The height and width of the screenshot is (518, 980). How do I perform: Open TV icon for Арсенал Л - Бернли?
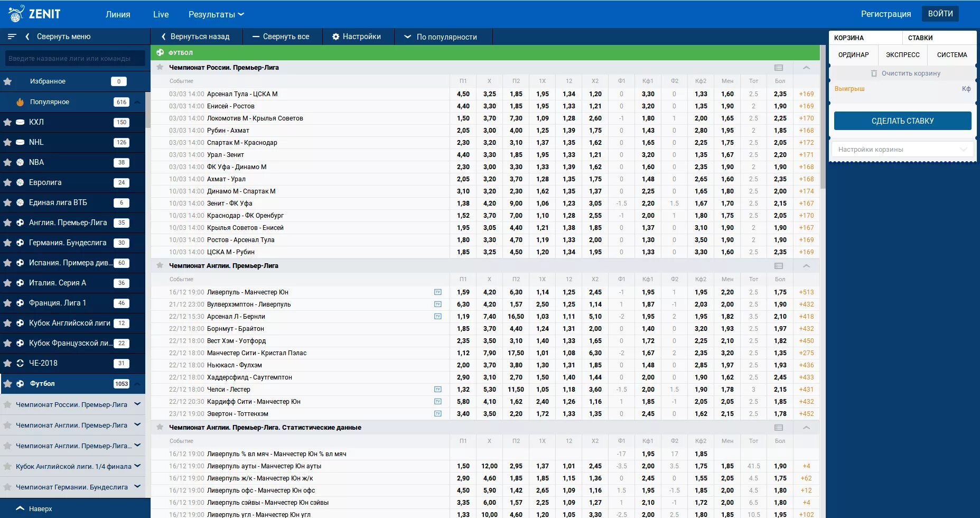[437, 317]
